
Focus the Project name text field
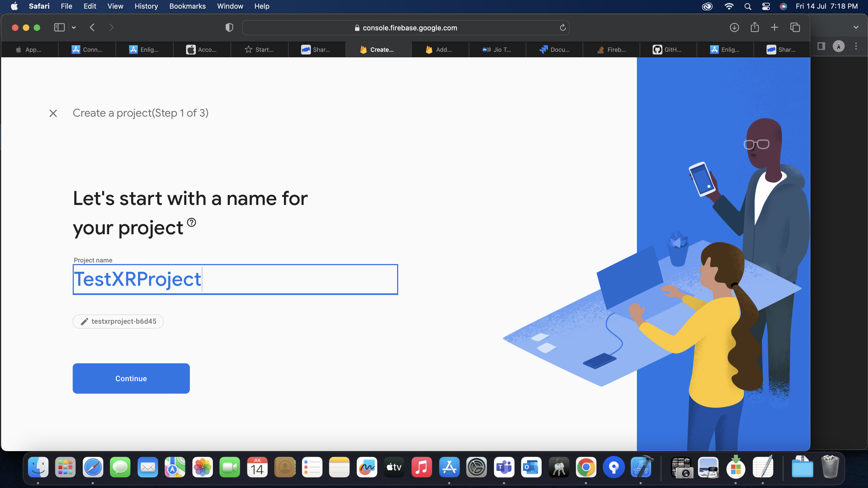tap(235, 279)
